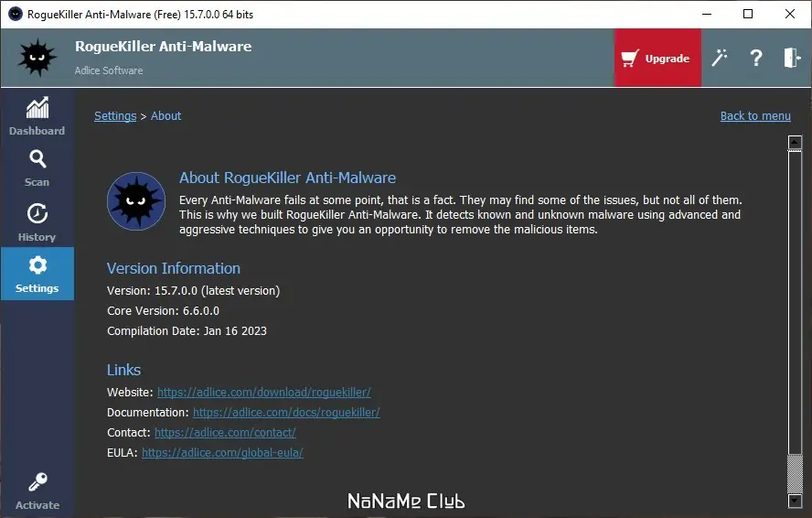Click the Version Information heading

point(174,268)
